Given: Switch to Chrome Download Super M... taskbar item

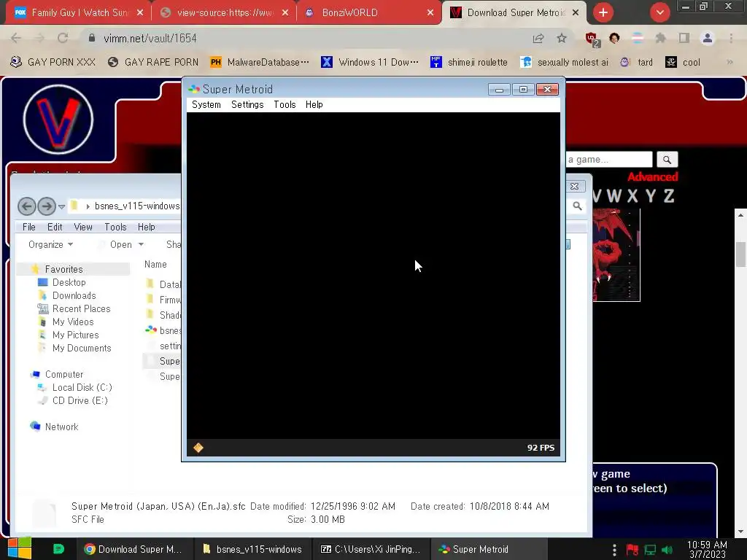Looking at the screenshot, I should coord(134,549).
